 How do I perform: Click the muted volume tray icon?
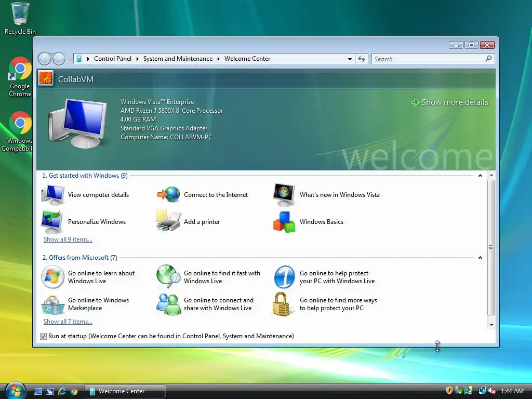click(x=492, y=391)
